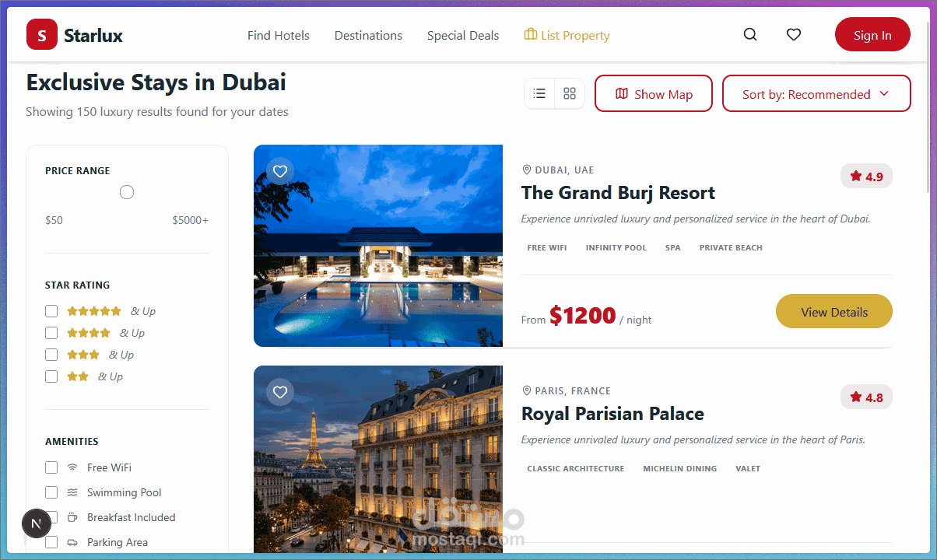The height and width of the screenshot is (560, 937).
Task: Click the price range slider handle
Action: point(127,192)
